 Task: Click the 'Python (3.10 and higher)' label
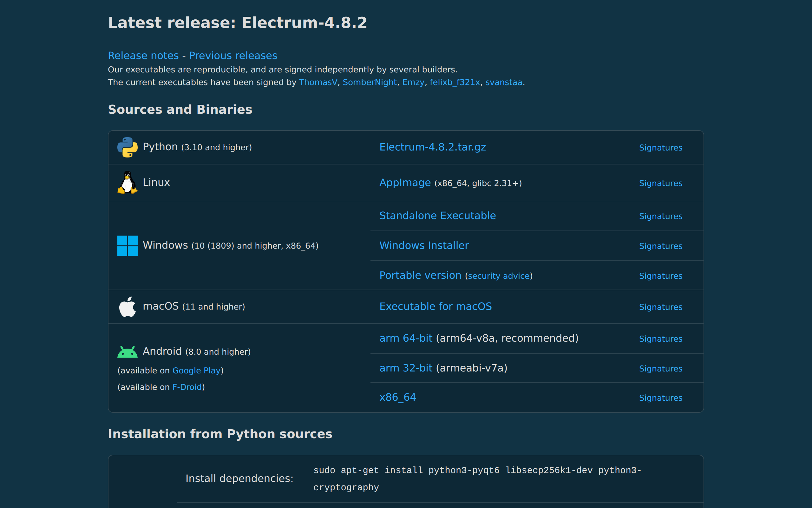(x=197, y=147)
